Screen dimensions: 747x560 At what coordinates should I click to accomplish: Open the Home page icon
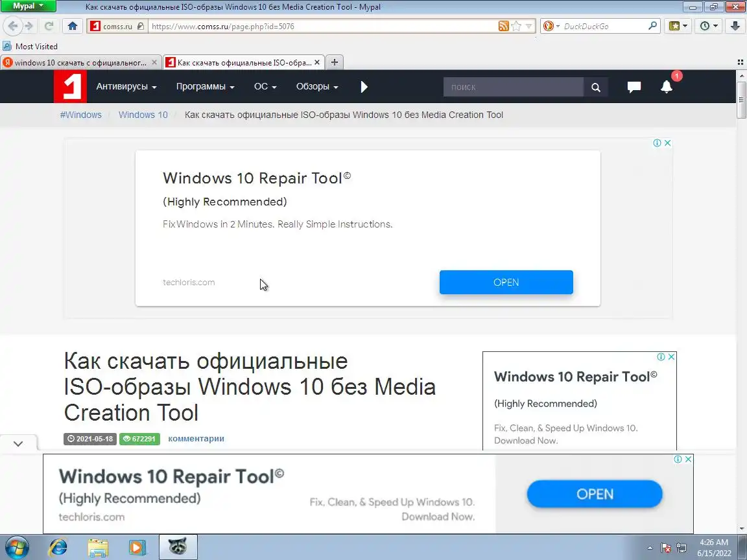coord(73,26)
